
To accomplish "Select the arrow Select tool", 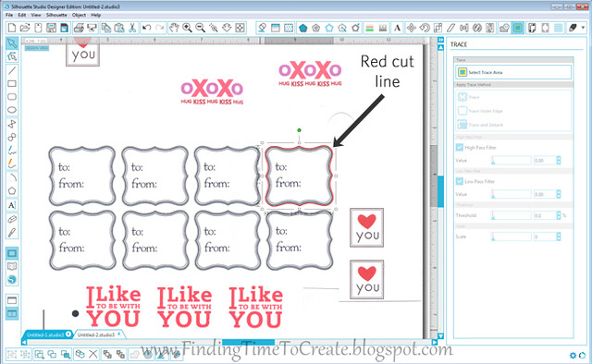I will tap(12, 43).
